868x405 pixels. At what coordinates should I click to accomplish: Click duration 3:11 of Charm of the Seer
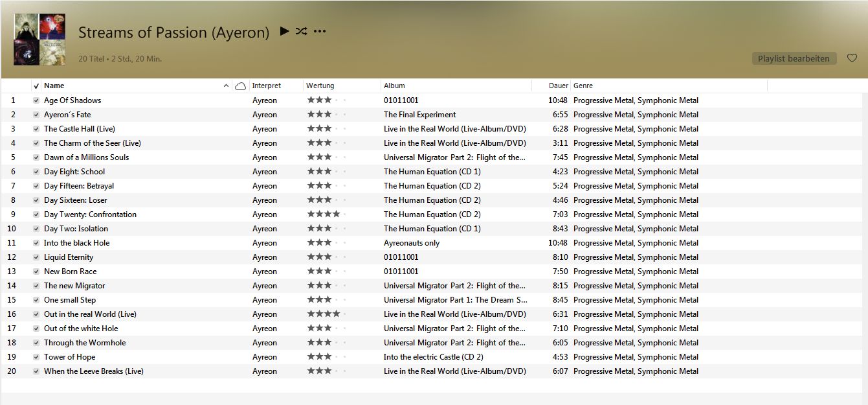tap(561, 143)
